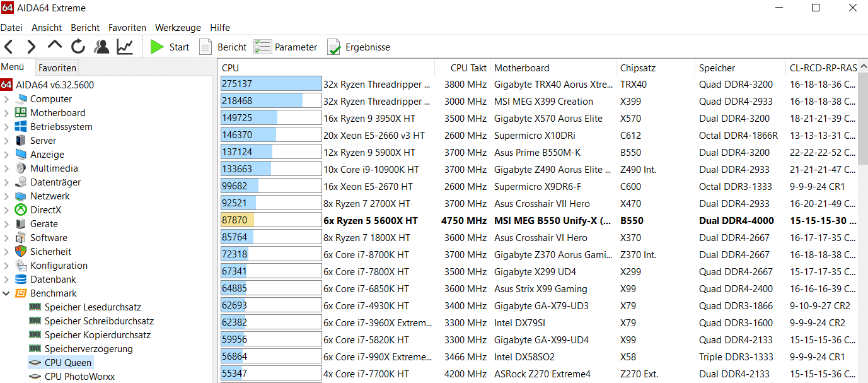The image size is (868, 383).
Task: Click the Konfiguration tree icon
Action: (x=21, y=266)
